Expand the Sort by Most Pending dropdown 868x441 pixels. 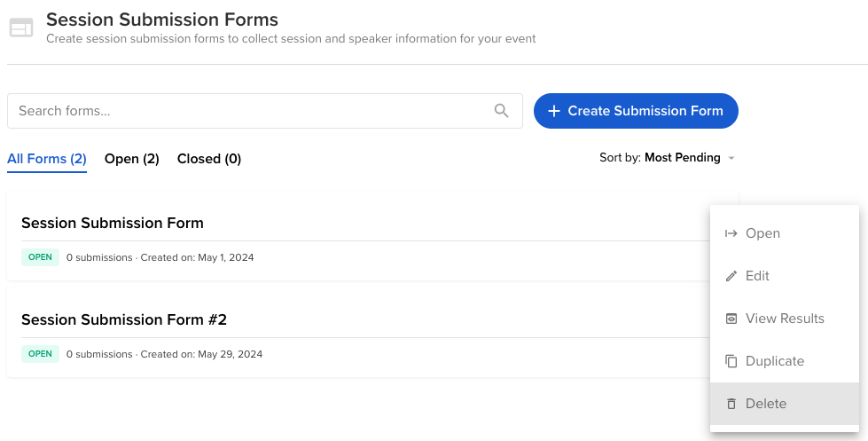click(x=667, y=157)
